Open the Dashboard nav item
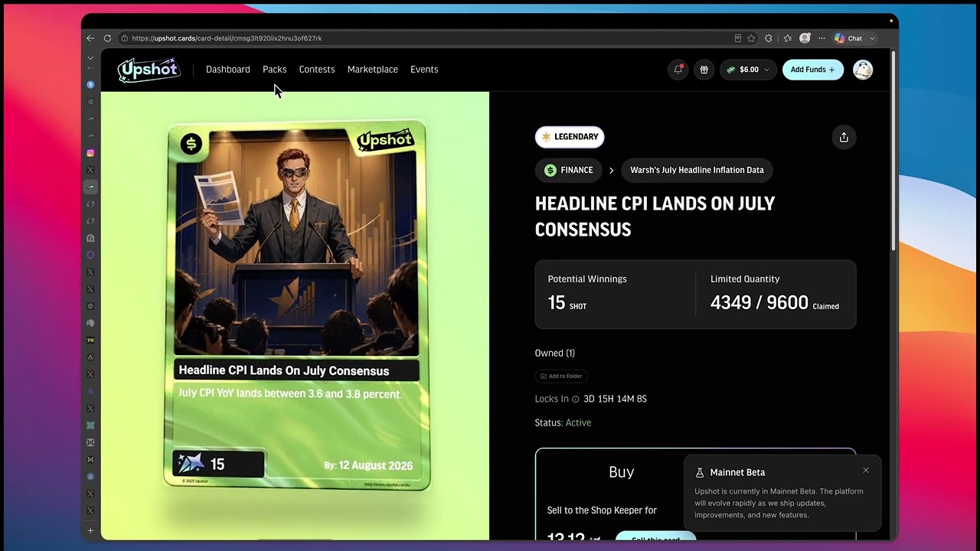 pos(228,70)
